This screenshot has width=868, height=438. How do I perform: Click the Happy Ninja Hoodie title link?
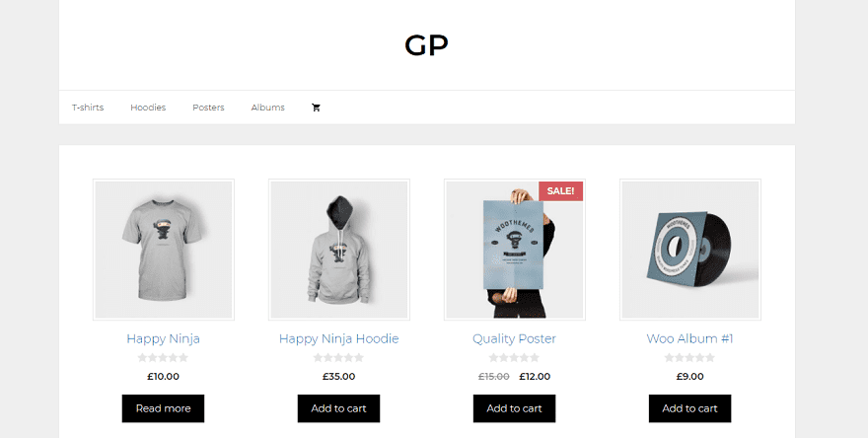(x=338, y=339)
